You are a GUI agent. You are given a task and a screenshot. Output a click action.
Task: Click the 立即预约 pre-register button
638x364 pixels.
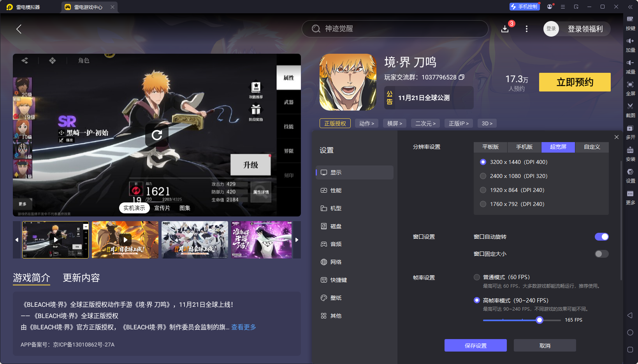(x=575, y=82)
